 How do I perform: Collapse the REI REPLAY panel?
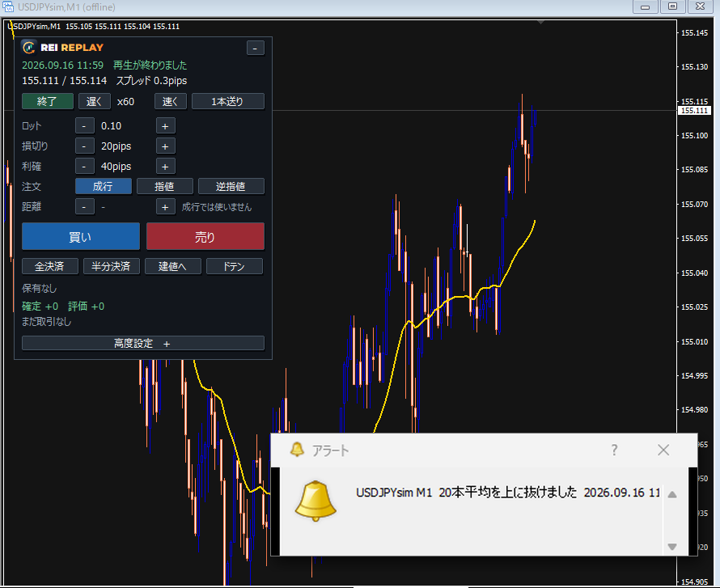click(x=256, y=48)
